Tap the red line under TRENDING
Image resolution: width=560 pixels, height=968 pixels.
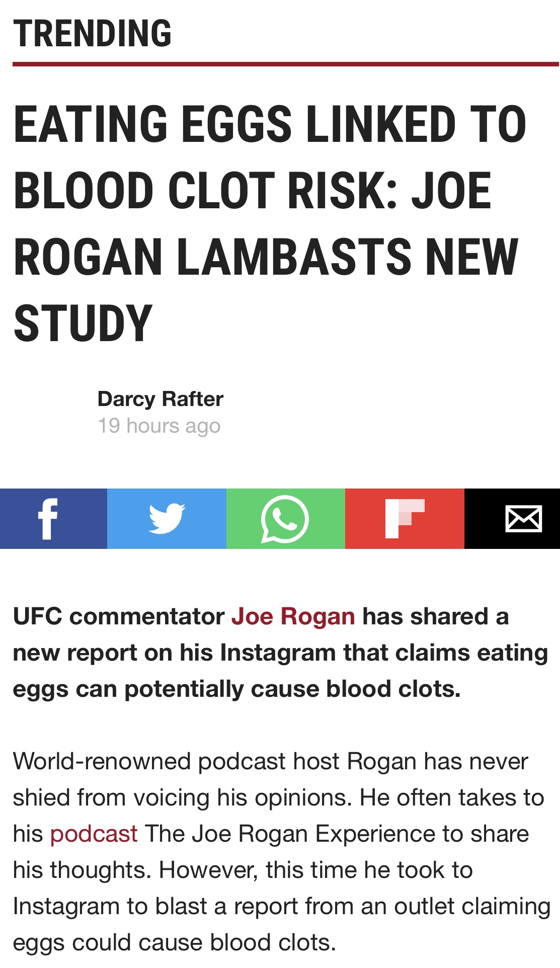tap(286, 64)
